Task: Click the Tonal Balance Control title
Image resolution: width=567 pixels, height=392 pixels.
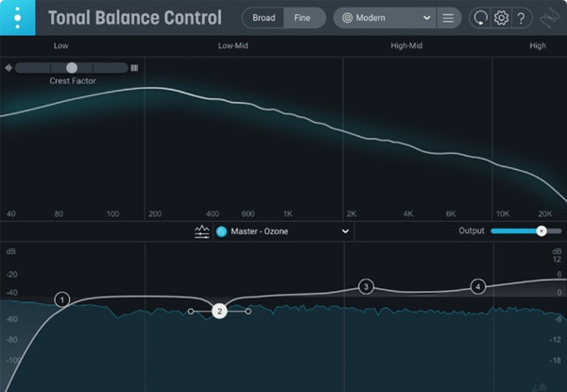Action: 135,18
